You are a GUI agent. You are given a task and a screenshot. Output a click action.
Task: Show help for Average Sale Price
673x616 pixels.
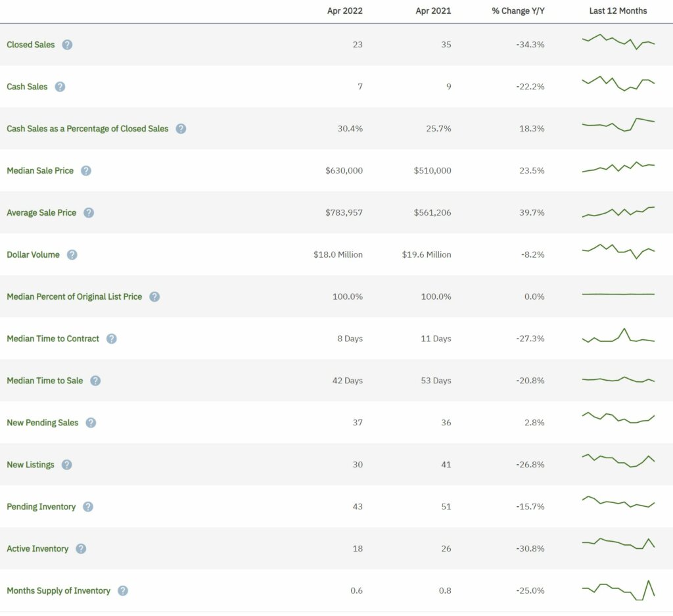[89, 213]
